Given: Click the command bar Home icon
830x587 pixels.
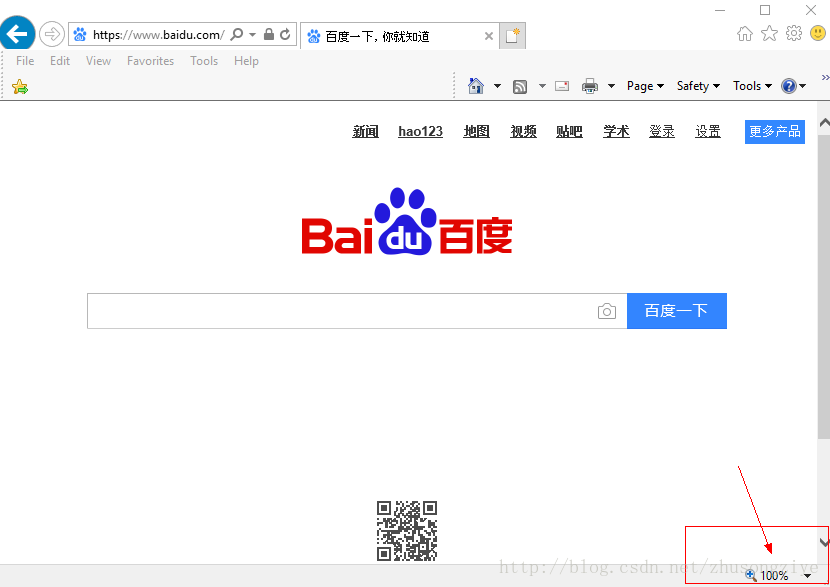Looking at the screenshot, I should [476, 86].
